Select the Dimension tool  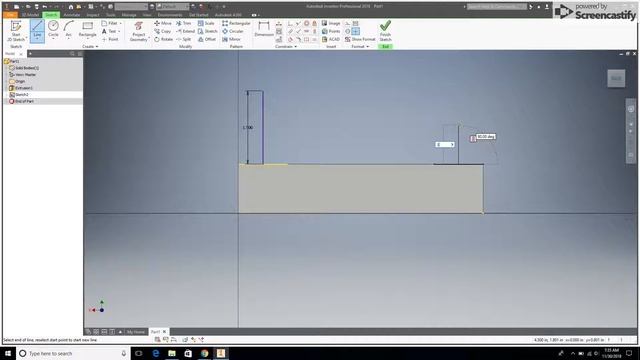coord(264,29)
